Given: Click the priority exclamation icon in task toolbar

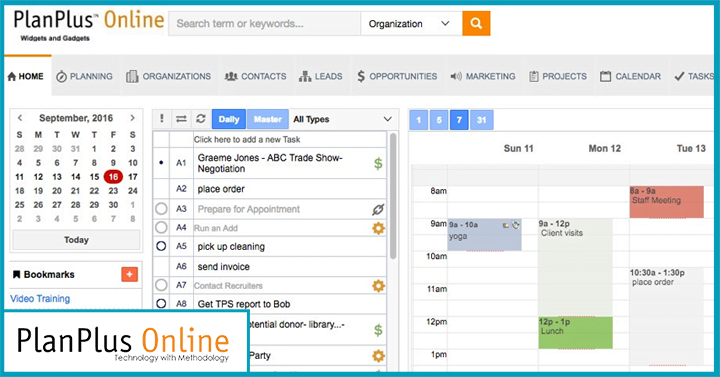Looking at the screenshot, I should pos(162,119).
